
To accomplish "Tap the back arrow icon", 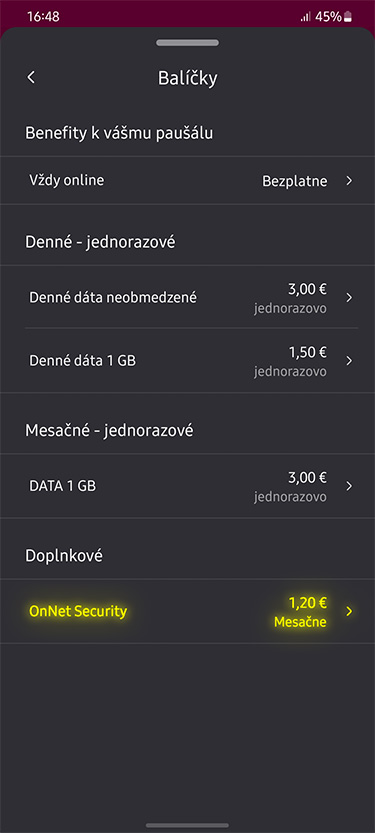I will 31,78.
